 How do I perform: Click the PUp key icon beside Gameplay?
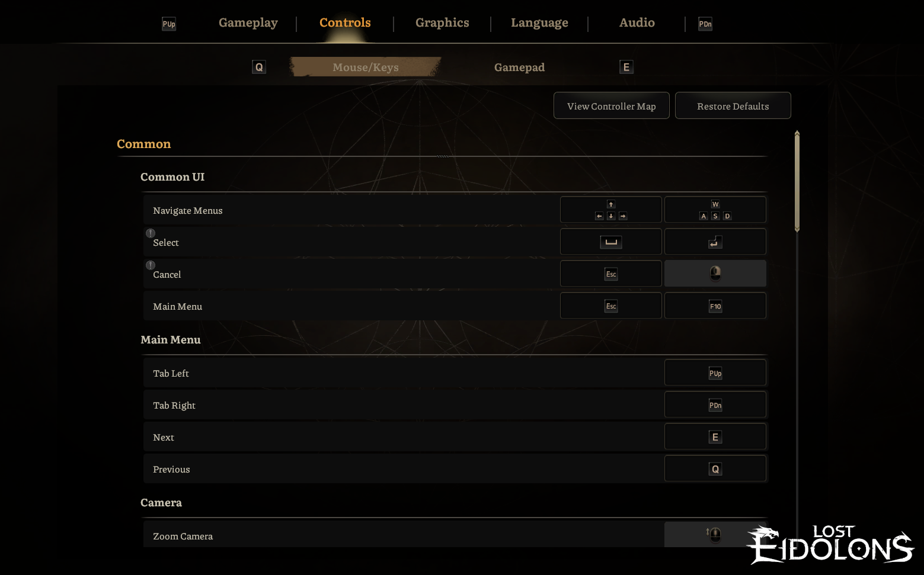(x=169, y=24)
